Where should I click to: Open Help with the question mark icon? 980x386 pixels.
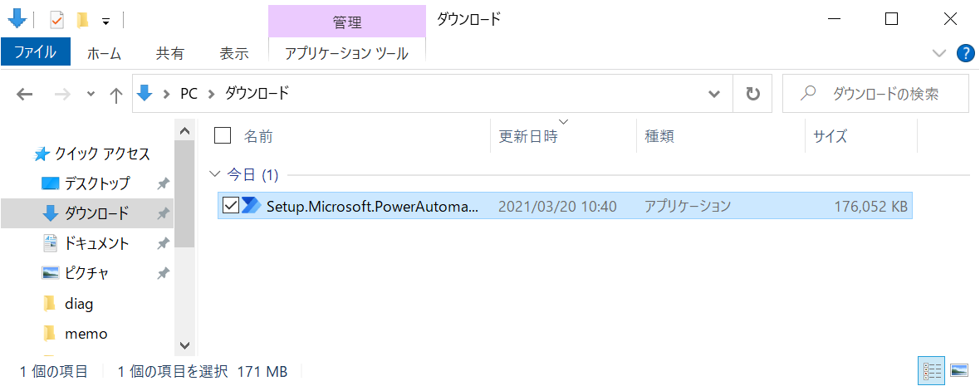pos(966,54)
